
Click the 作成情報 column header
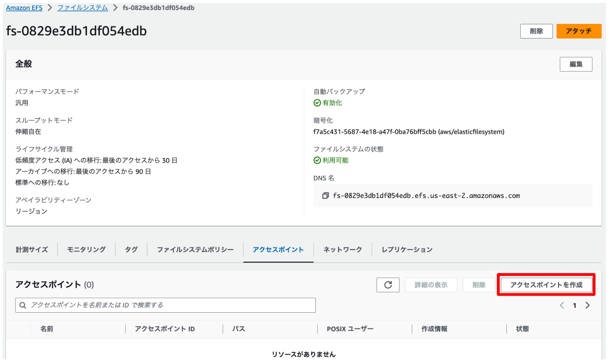click(434, 329)
